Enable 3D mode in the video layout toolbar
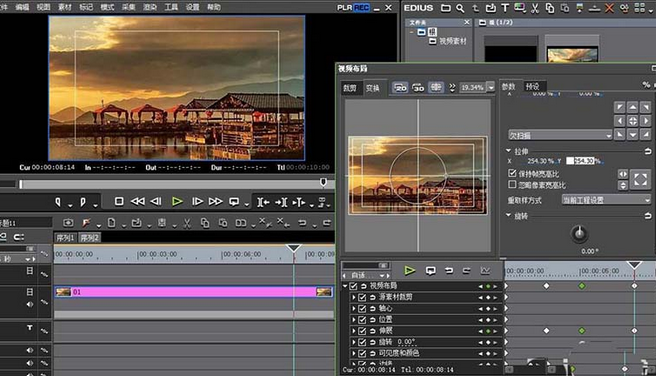This screenshot has height=376, width=656. pos(418,87)
